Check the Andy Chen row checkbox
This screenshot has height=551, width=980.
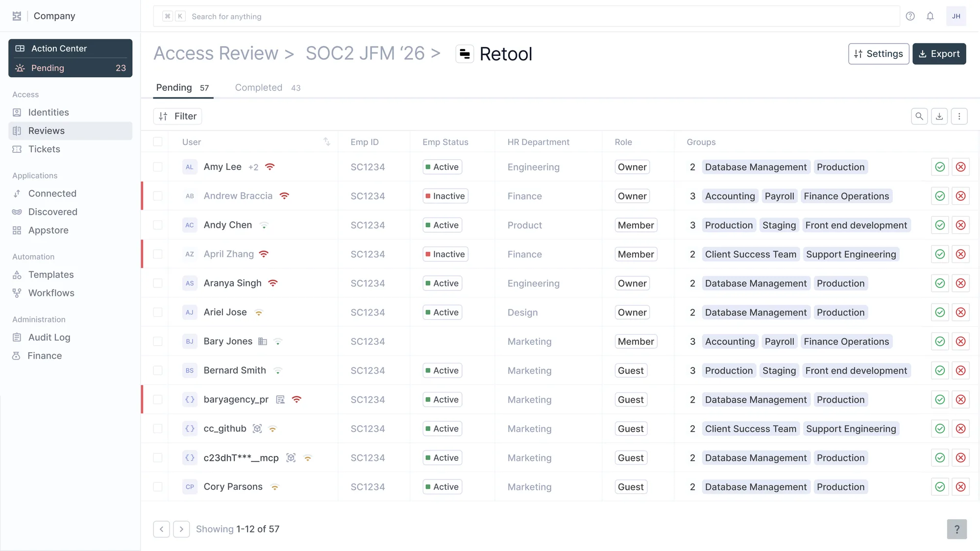click(x=158, y=225)
